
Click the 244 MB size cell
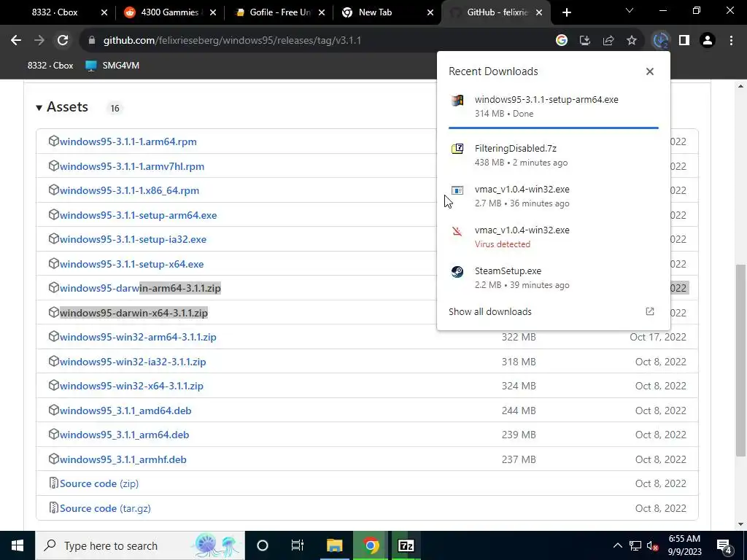tap(519, 411)
